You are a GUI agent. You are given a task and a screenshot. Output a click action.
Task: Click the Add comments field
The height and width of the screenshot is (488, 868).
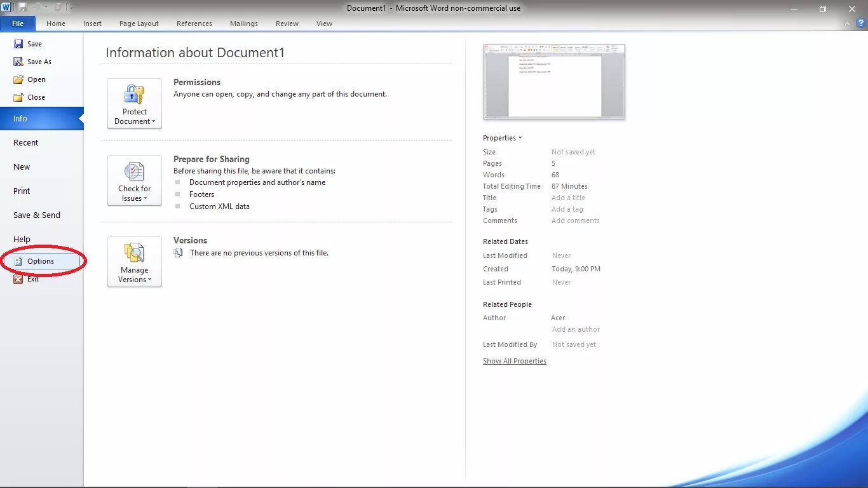coord(576,220)
